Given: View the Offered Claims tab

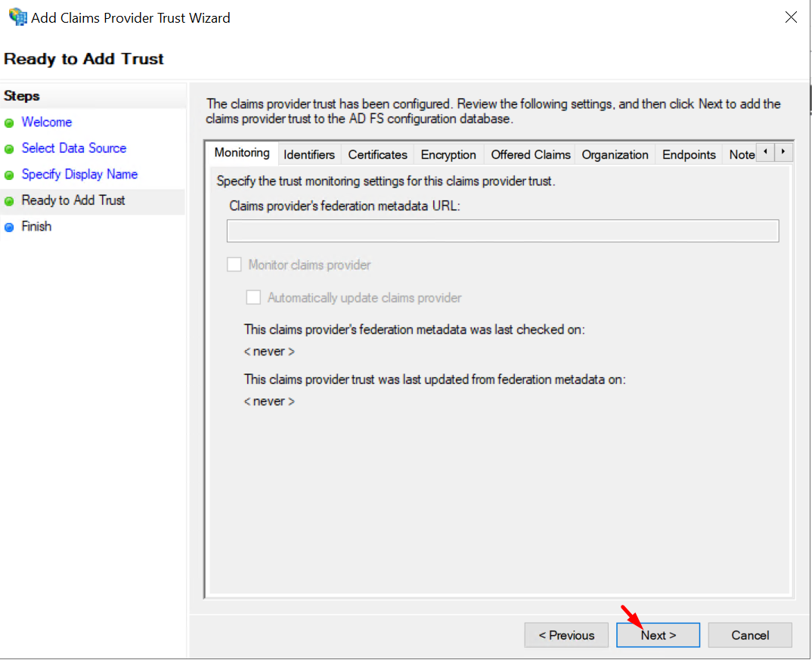Looking at the screenshot, I should click(531, 154).
